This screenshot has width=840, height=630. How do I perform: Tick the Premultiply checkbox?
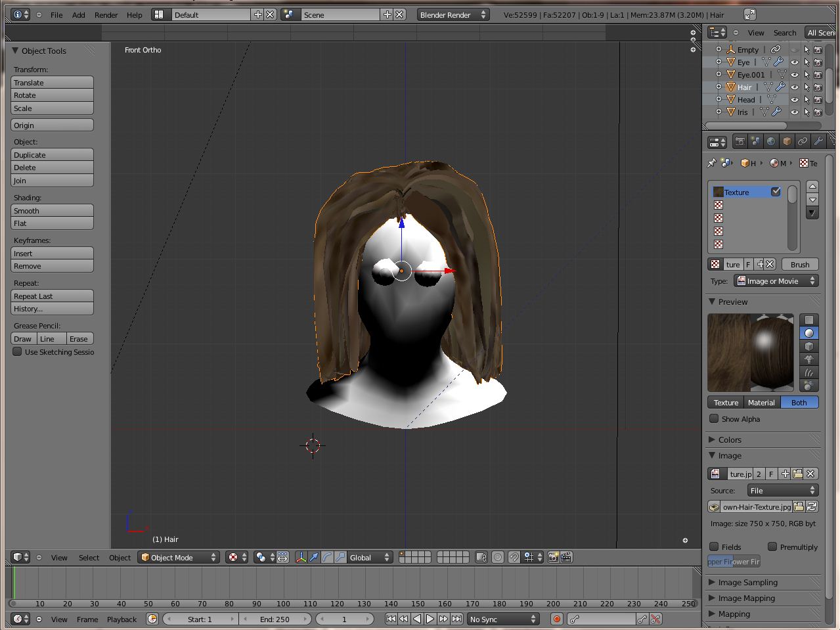tap(772, 547)
